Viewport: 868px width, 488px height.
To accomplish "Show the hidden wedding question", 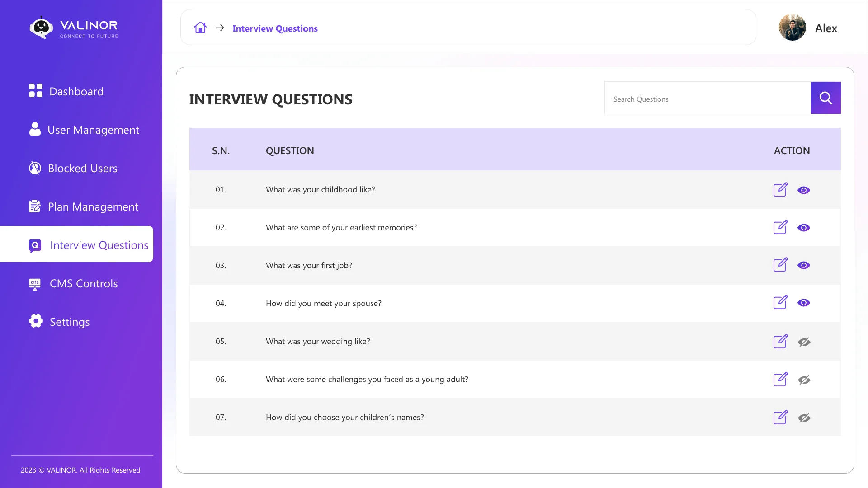I will tap(804, 342).
